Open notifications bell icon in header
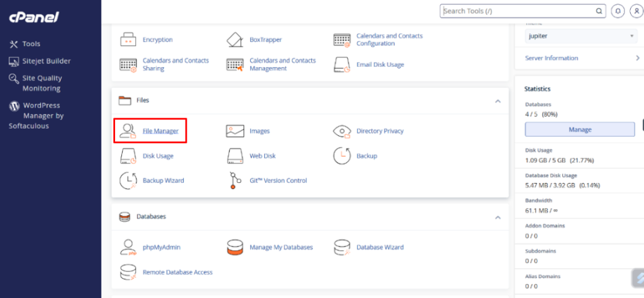The height and width of the screenshot is (298, 644). pyautogui.click(x=619, y=11)
